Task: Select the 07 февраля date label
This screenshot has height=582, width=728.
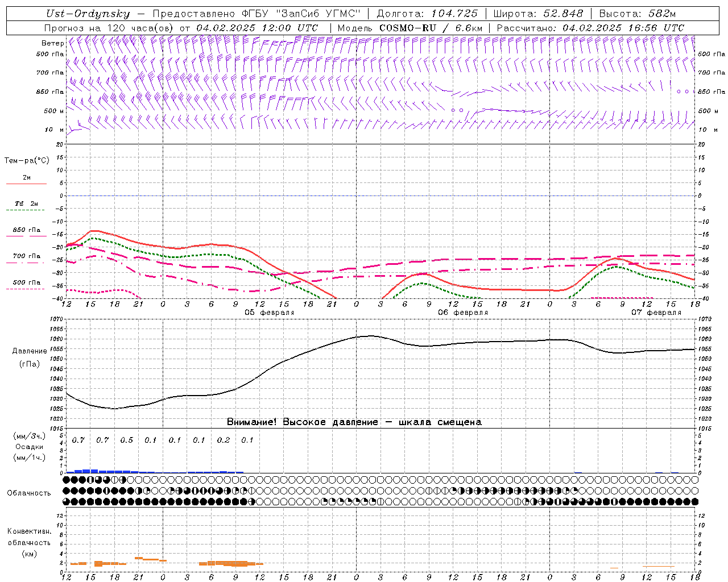Action: [x=656, y=313]
